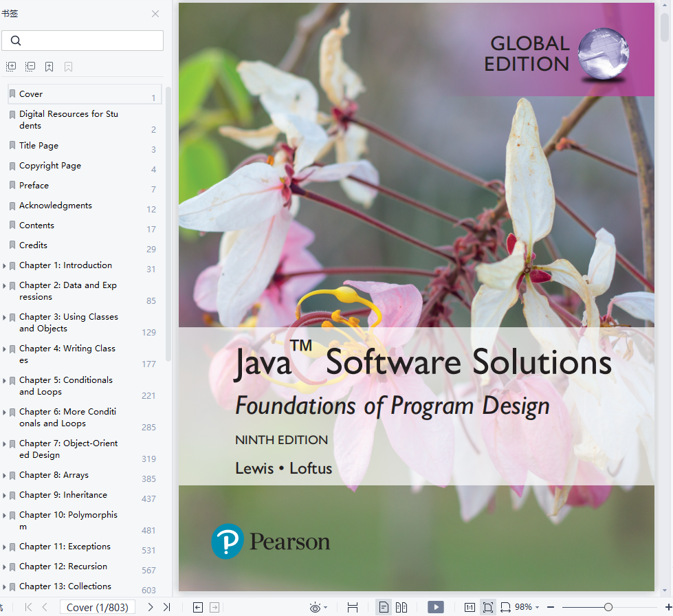Zoom in with the plus button
This screenshot has width=673, height=616.
668,607
